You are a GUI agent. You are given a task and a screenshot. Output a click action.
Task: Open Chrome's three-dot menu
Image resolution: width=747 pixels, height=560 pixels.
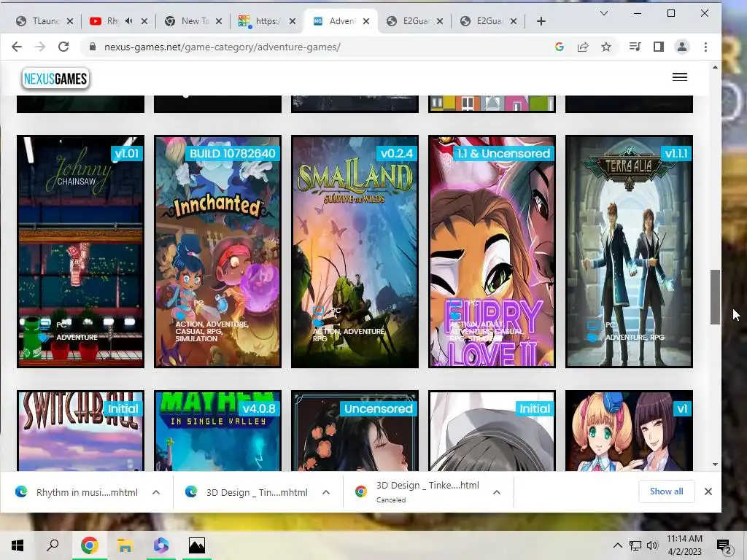pyautogui.click(x=705, y=47)
